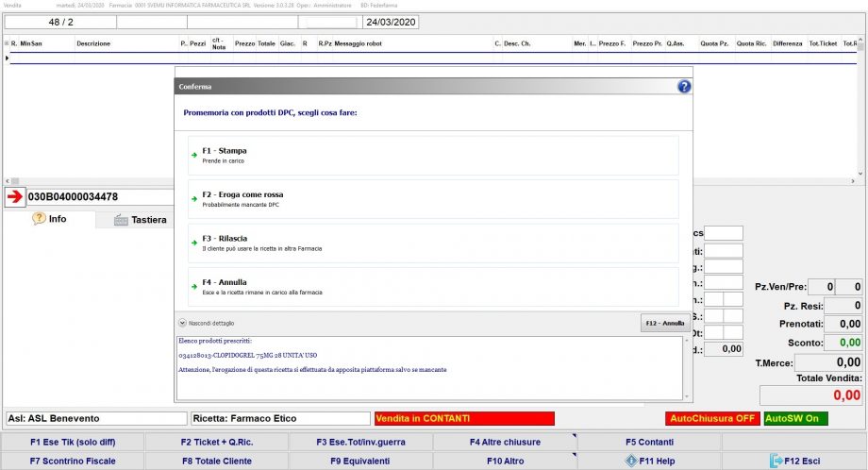Click the blue help icon in Conferma dialog
The image size is (868, 470).
point(684,86)
